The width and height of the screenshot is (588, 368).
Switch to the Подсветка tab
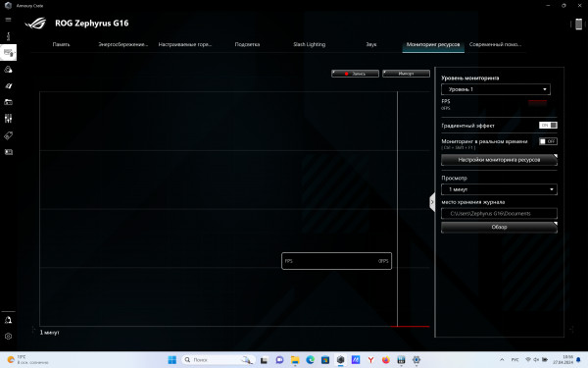[247, 44]
